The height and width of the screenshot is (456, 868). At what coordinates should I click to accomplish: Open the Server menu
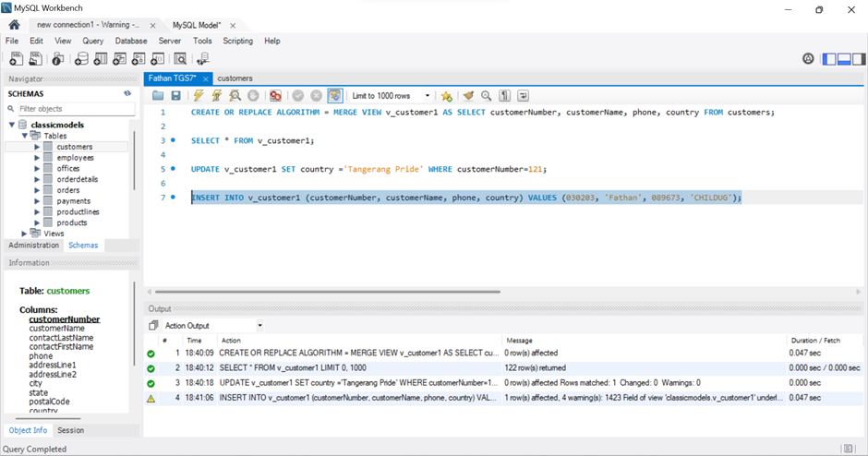click(x=169, y=41)
